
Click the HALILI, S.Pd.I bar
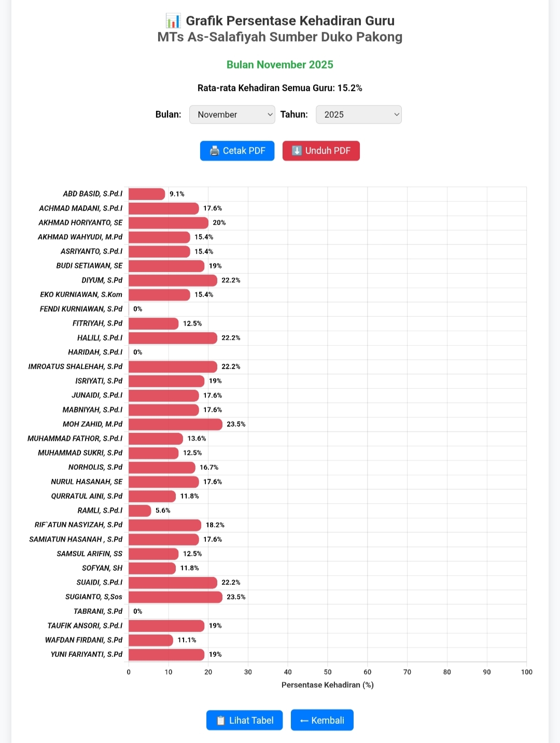point(173,338)
